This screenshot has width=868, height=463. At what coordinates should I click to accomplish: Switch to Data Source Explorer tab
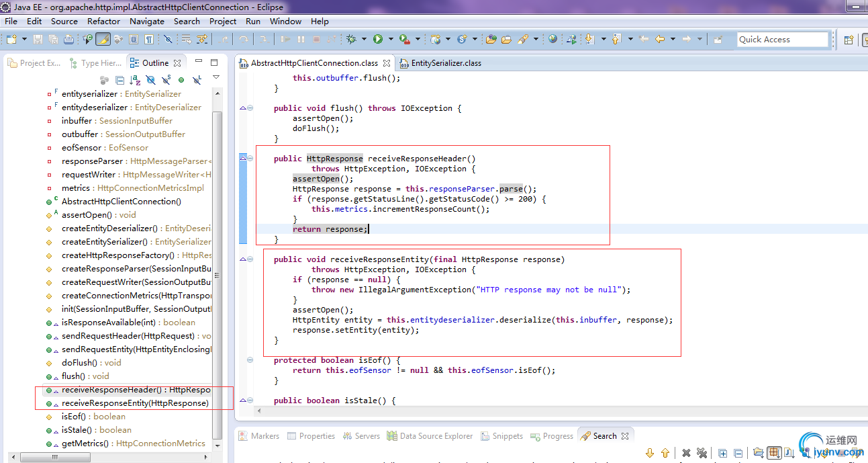tap(430, 436)
